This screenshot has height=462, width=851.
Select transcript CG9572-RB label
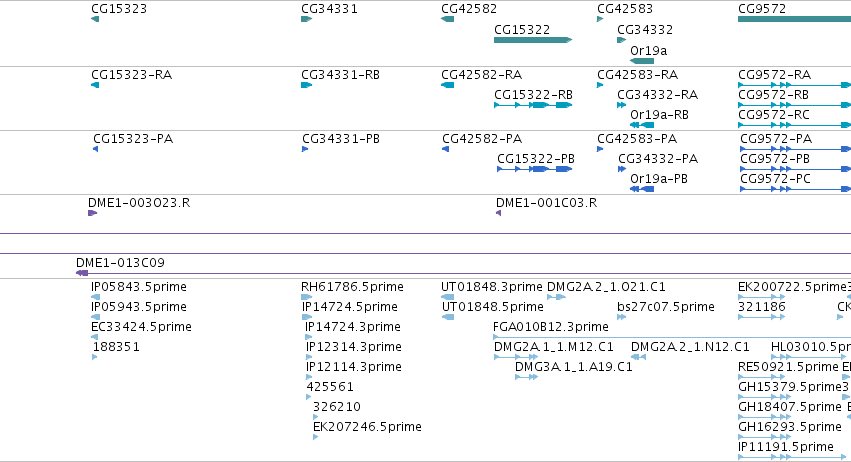(x=773, y=95)
